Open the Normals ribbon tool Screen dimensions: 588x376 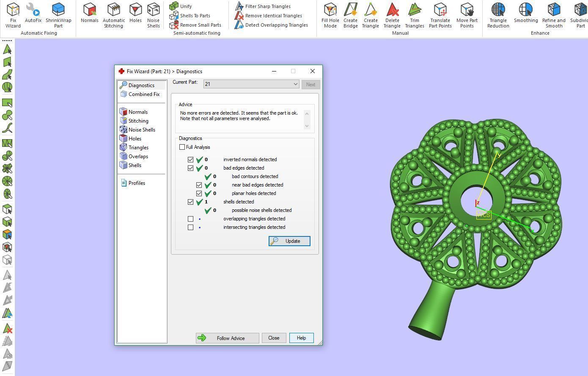(x=90, y=13)
